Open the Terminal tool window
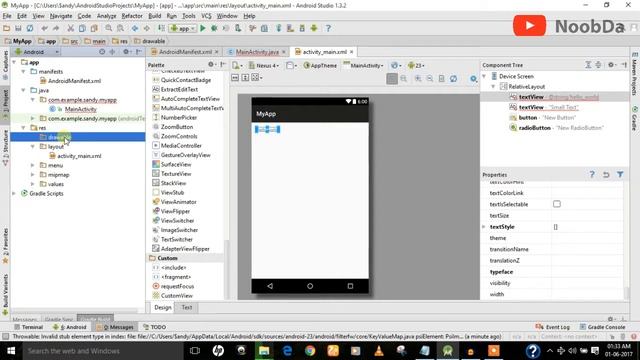This screenshot has width=640, height=360. [x=28, y=327]
